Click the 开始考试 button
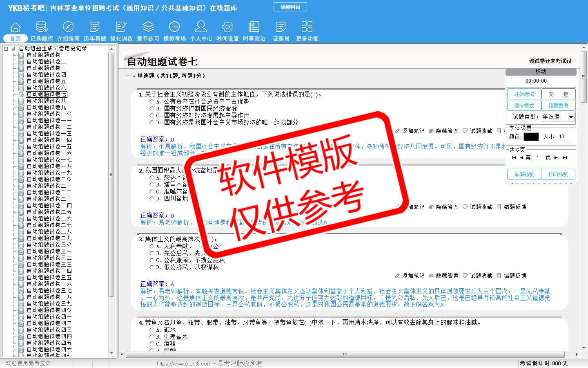Image resolution: width=588 pixels, height=368 pixels. (x=524, y=94)
